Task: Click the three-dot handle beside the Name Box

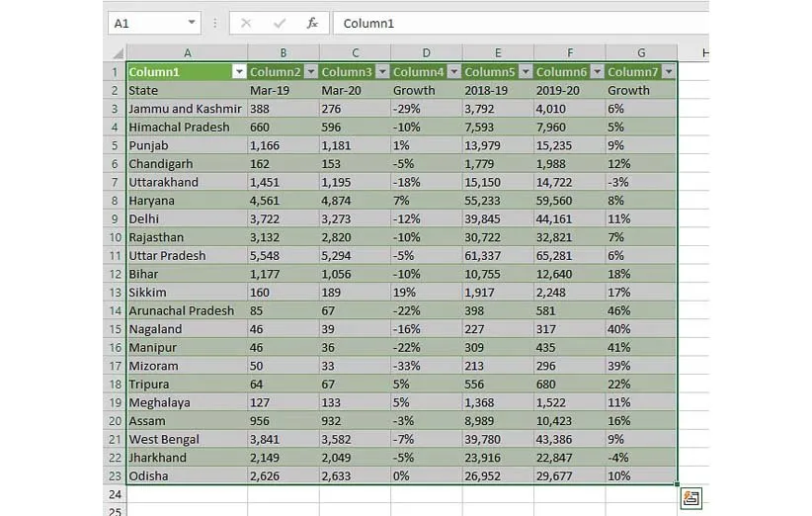Action: click(215, 23)
